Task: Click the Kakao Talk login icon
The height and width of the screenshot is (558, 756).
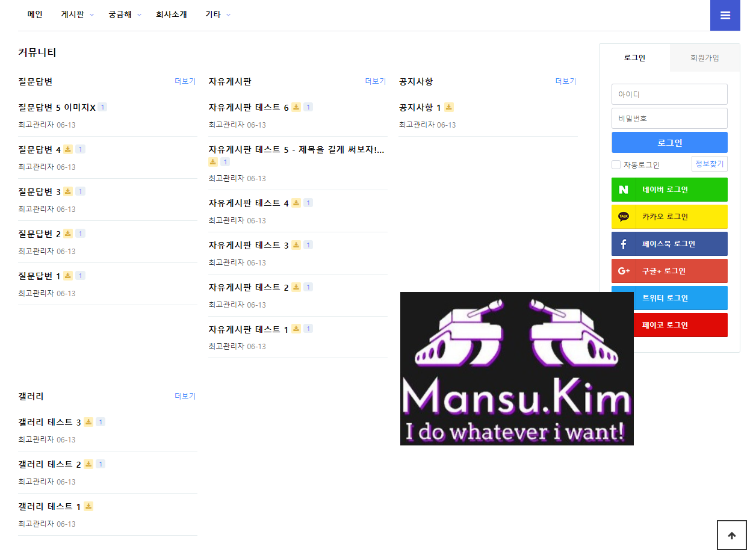Action: tap(624, 217)
